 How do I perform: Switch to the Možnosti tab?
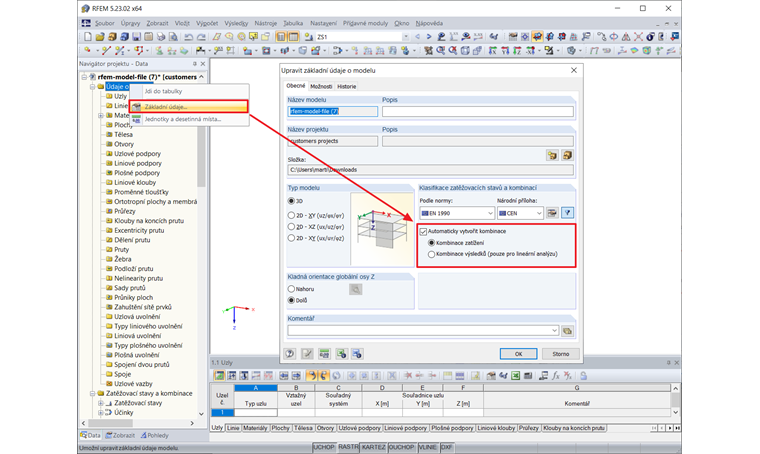(321, 86)
